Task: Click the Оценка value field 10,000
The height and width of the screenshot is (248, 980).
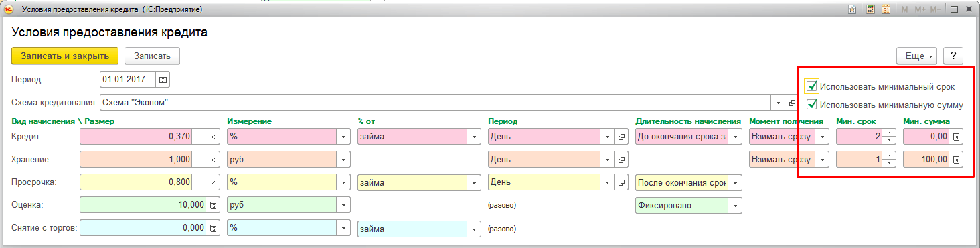Action: pyautogui.click(x=143, y=205)
